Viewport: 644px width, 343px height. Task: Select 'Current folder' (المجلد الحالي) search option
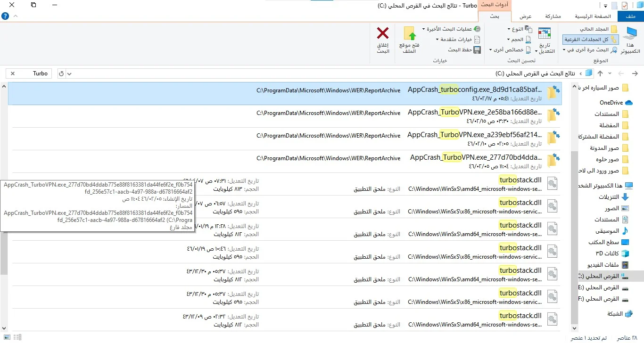coord(598,29)
